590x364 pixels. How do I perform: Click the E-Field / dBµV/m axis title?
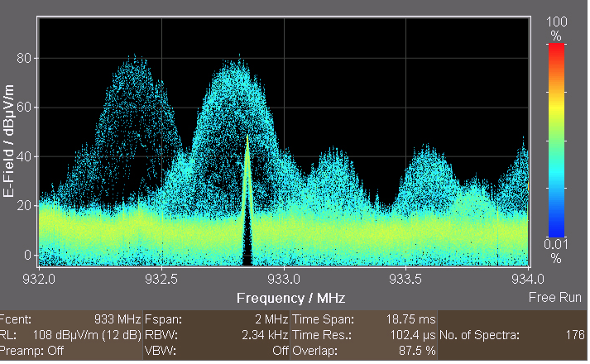8,141
